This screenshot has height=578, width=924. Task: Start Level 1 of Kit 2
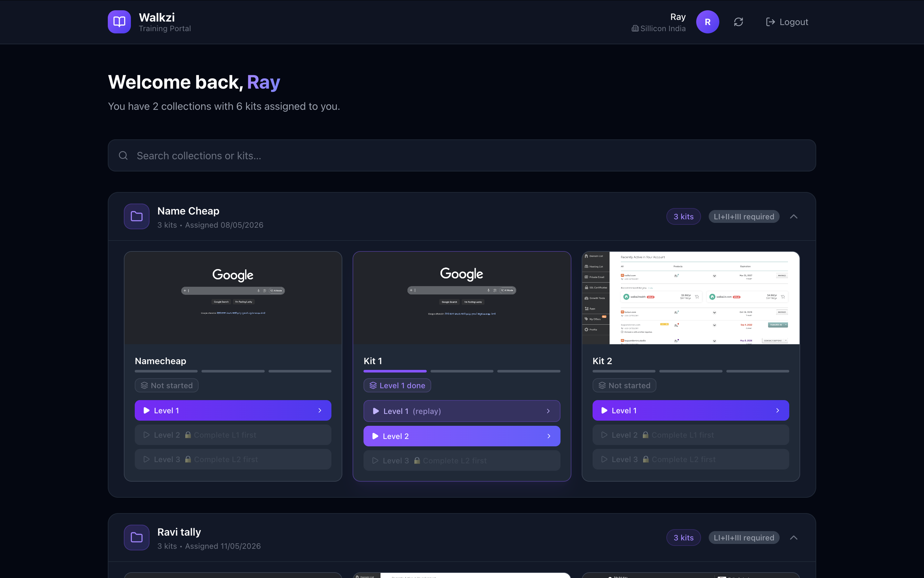(x=690, y=410)
